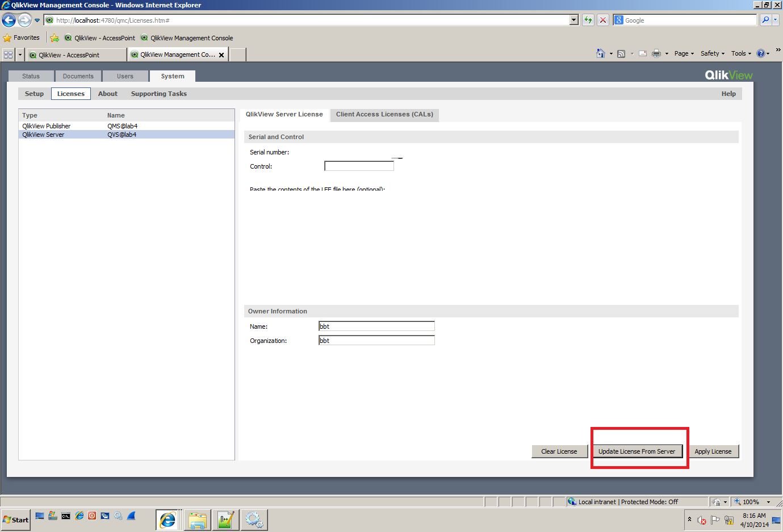
Task: Click the Favorites star button
Action: pyautogui.click(x=22, y=38)
